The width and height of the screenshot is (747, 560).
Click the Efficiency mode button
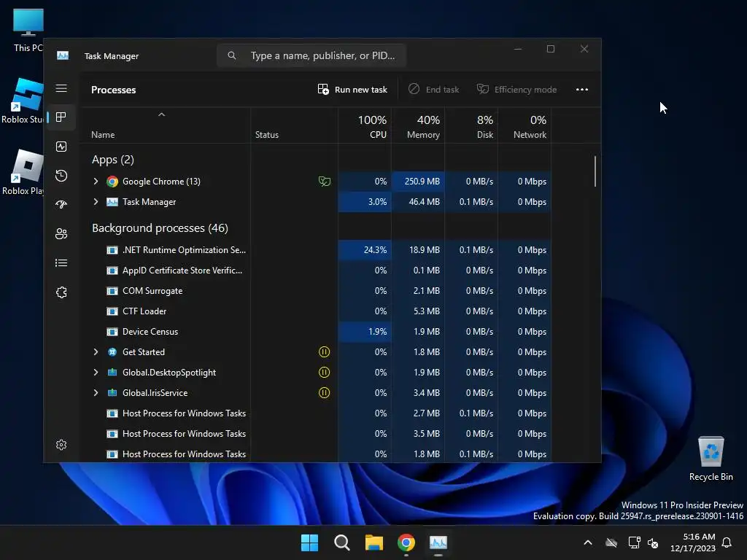pyautogui.click(x=517, y=90)
